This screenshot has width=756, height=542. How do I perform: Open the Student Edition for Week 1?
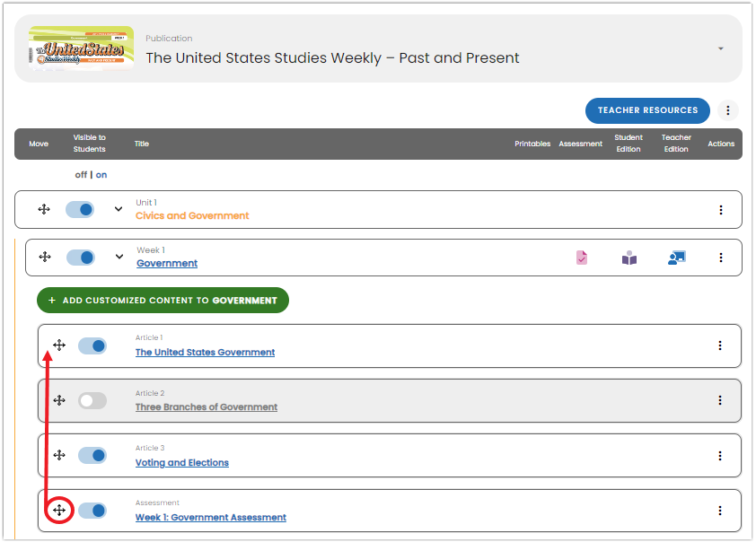(x=629, y=258)
